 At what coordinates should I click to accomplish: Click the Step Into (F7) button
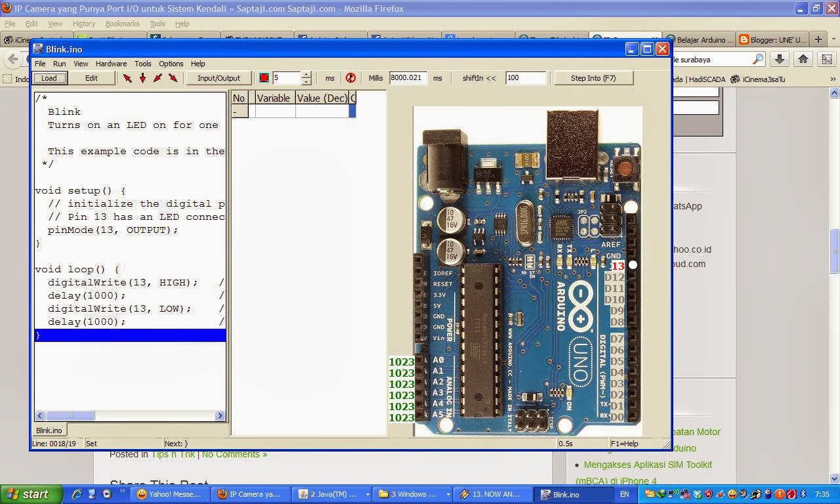[x=593, y=78]
